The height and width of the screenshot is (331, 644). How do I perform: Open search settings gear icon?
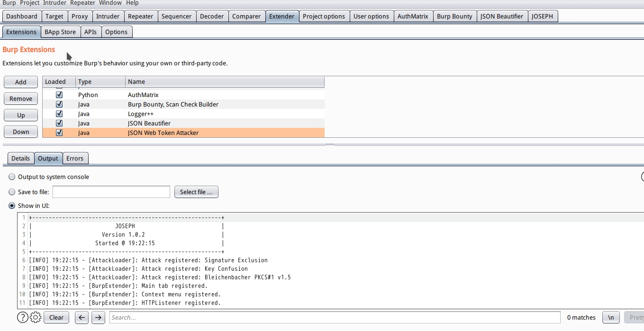36,317
